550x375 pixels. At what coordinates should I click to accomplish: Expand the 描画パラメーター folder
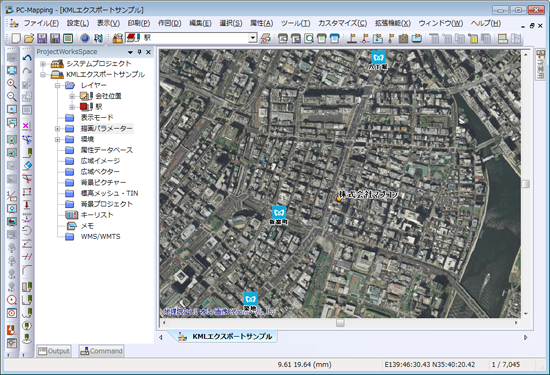58,129
